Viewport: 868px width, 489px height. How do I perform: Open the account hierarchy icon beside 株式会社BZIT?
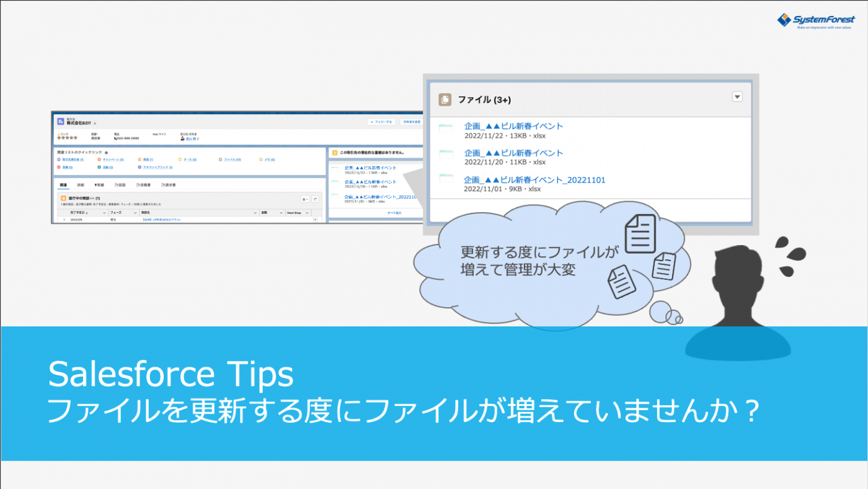[95, 123]
